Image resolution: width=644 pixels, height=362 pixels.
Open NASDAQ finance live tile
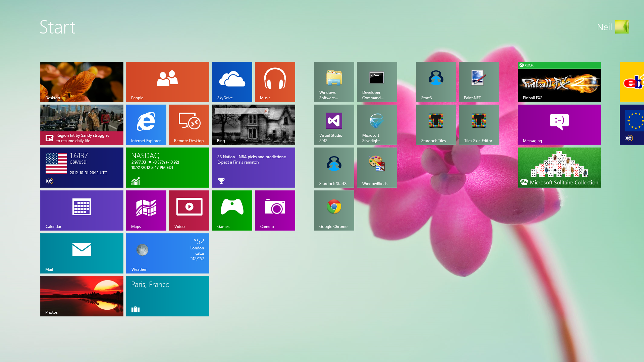click(x=167, y=167)
